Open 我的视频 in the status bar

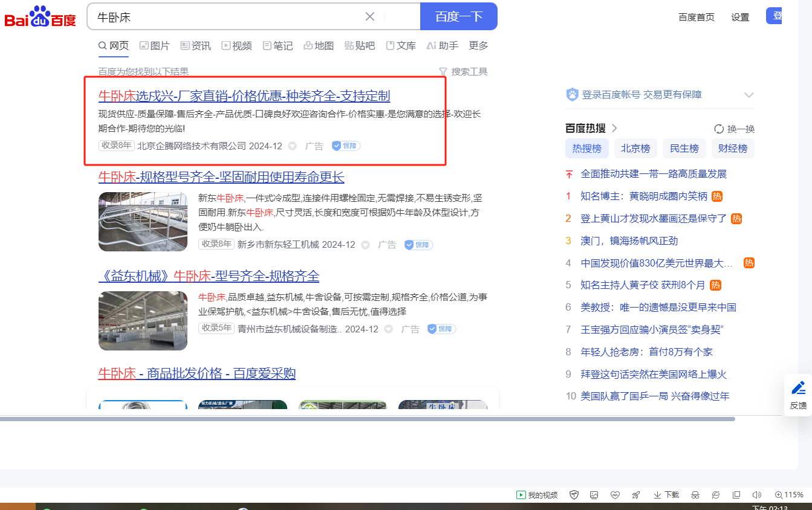click(537, 495)
